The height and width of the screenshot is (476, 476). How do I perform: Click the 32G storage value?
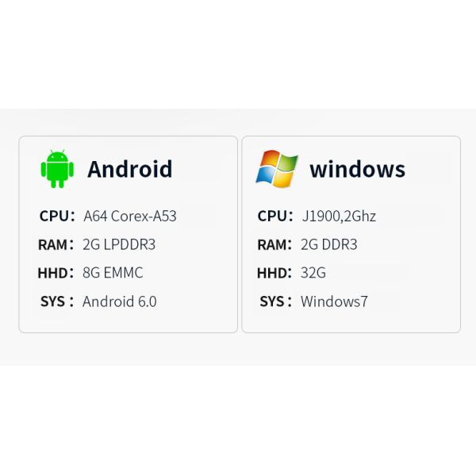tap(313, 273)
